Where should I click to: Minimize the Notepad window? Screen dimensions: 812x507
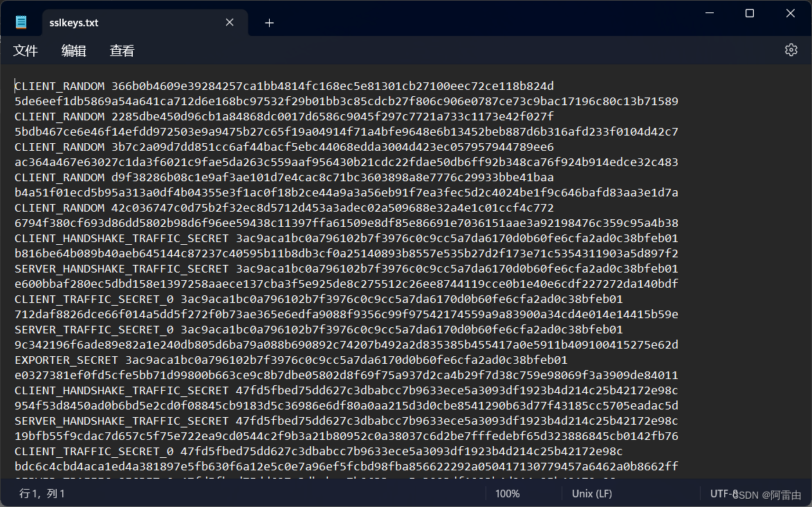(x=710, y=13)
